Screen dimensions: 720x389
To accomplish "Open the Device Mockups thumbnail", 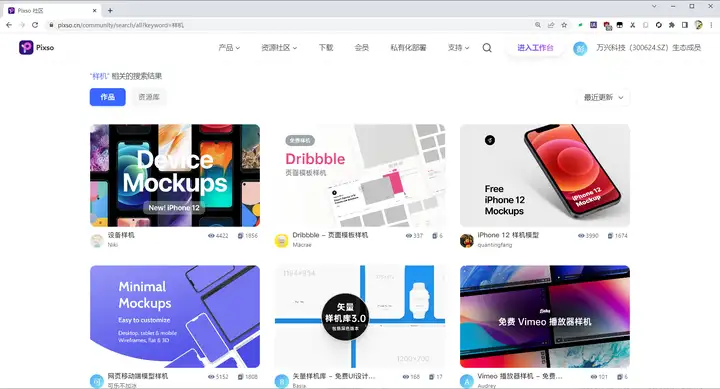I will pos(175,175).
